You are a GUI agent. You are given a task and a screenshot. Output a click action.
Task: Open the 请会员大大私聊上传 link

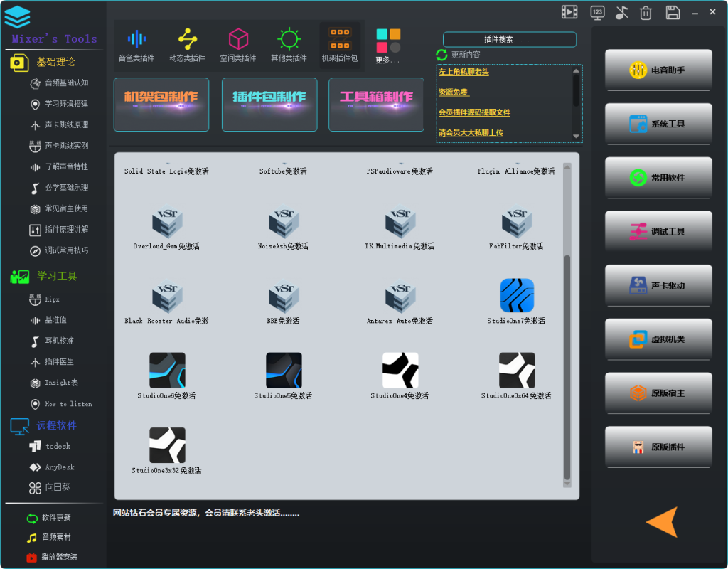coord(471,133)
